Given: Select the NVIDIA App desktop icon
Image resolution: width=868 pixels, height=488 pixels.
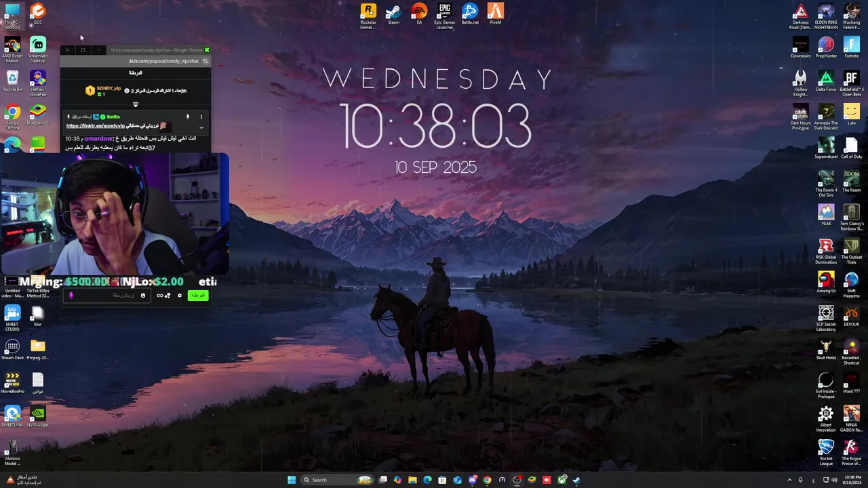Looking at the screenshot, I should pyautogui.click(x=38, y=416).
